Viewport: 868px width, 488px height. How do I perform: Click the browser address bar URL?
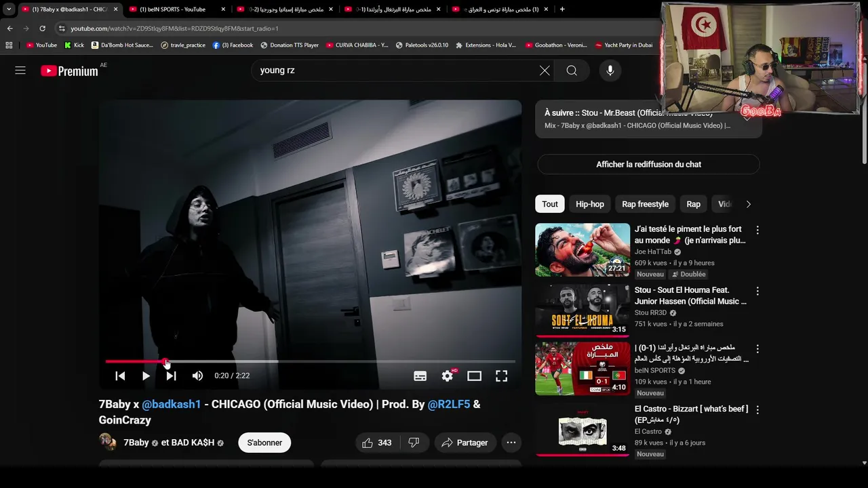pyautogui.click(x=174, y=28)
